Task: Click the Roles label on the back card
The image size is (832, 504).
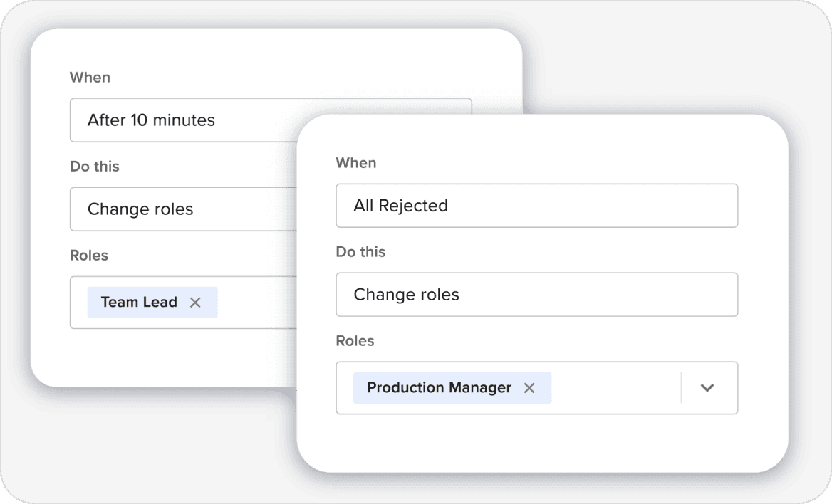Action: (x=89, y=255)
